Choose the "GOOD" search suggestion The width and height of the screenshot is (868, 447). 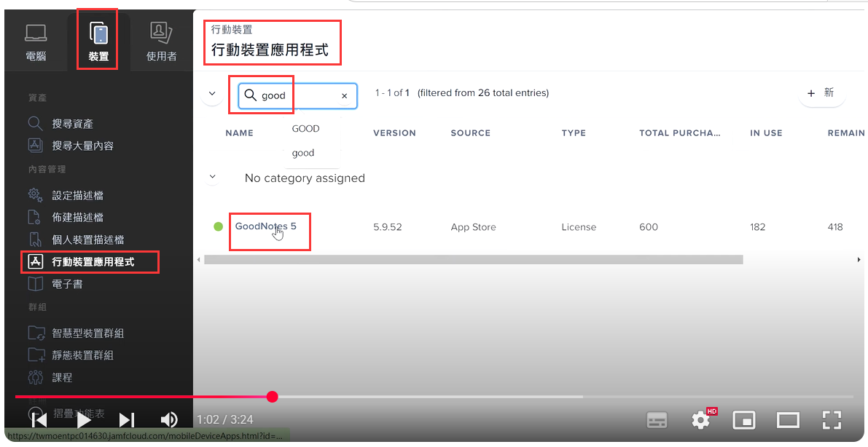pyautogui.click(x=305, y=128)
